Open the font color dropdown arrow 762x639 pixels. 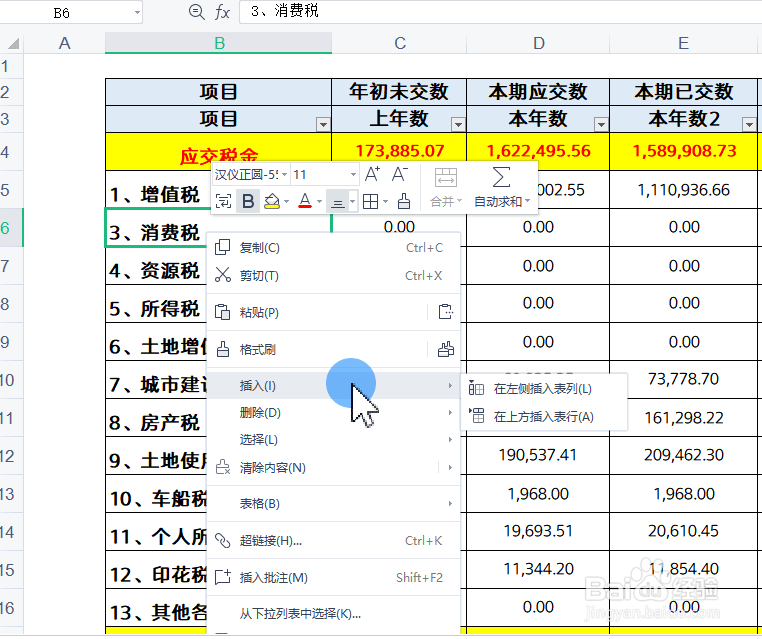[x=319, y=201]
